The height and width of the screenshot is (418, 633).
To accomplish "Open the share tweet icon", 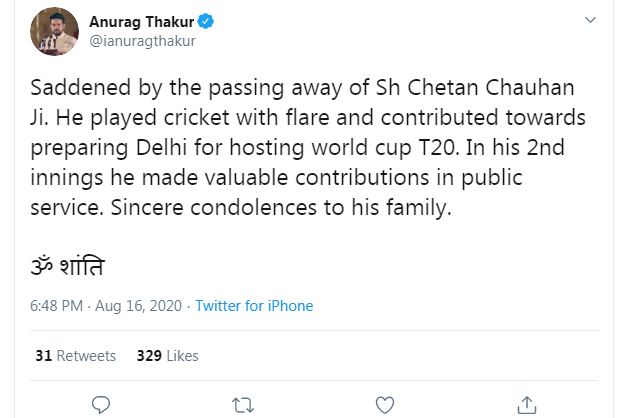I will [x=527, y=405].
